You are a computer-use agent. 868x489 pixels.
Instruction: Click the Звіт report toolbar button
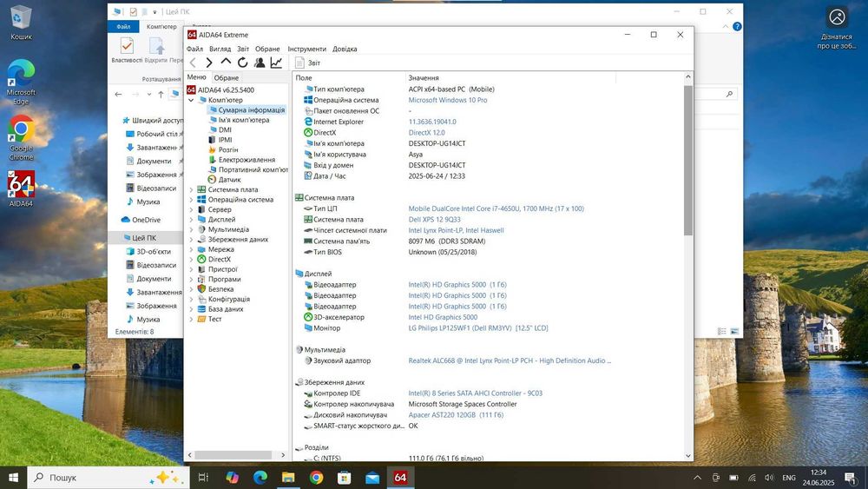308,63
